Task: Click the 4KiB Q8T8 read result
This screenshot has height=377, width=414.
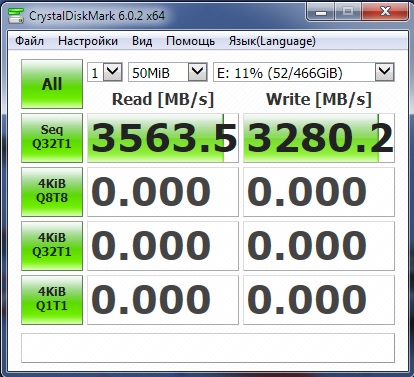Action: tap(163, 192)
